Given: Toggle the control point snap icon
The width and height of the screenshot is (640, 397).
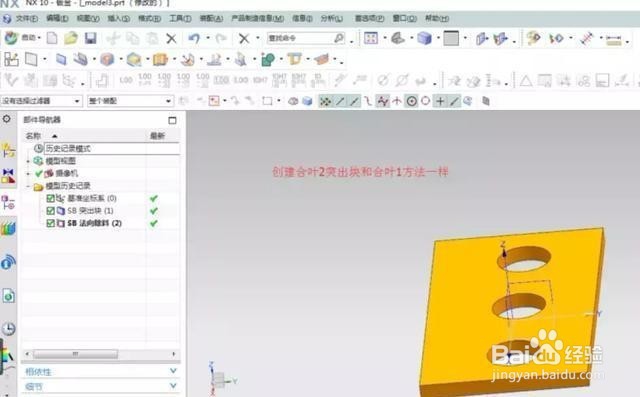Looking at the screenshot, I should (368, 101).
